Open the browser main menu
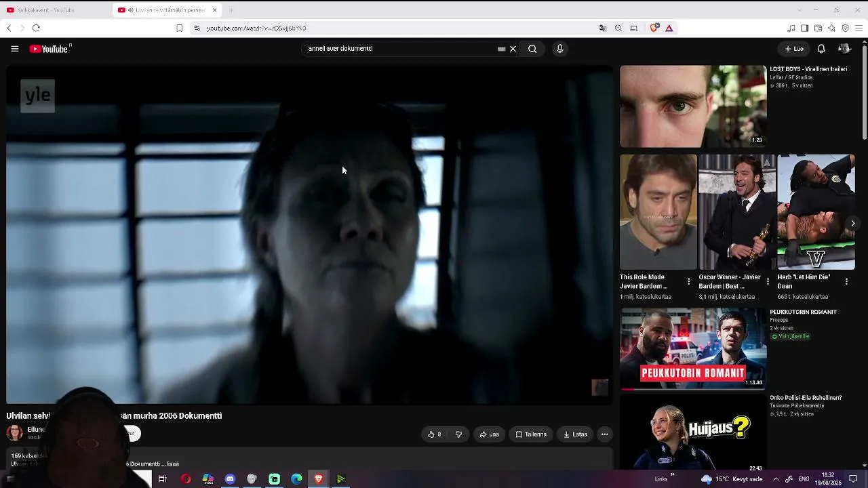 pos(859,28)
